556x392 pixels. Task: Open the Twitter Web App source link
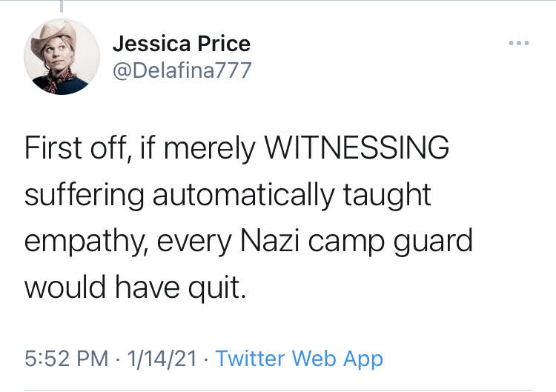click(299, 359)
